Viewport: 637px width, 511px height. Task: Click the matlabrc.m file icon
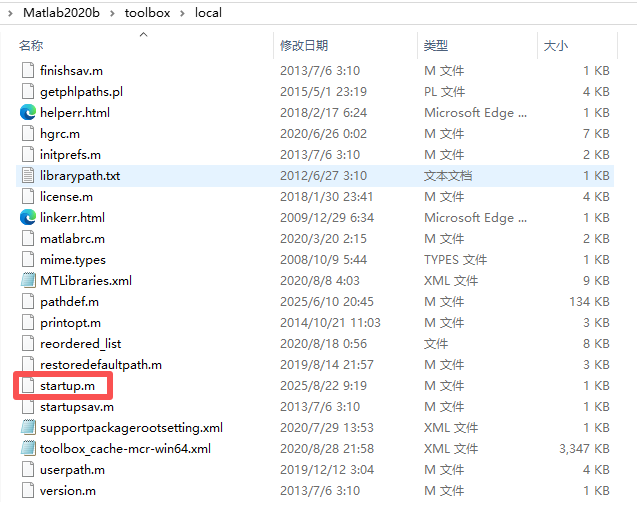click(28, 239)
